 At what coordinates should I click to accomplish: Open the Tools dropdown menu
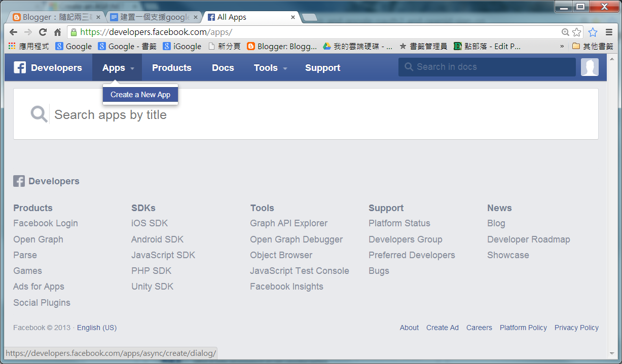coord(270,67)
